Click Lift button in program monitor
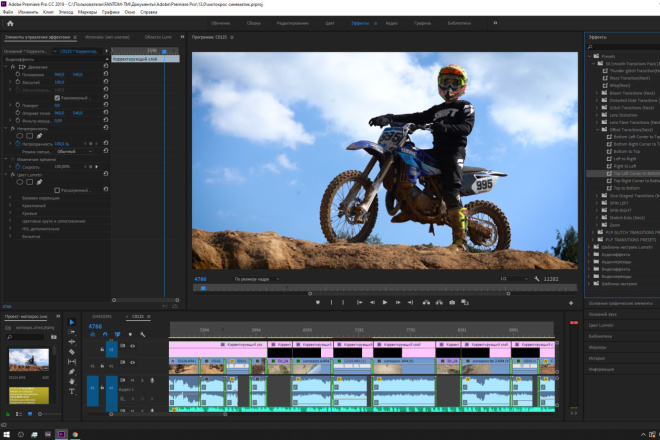Screen dimensions: 660x440 coord(426,302)
